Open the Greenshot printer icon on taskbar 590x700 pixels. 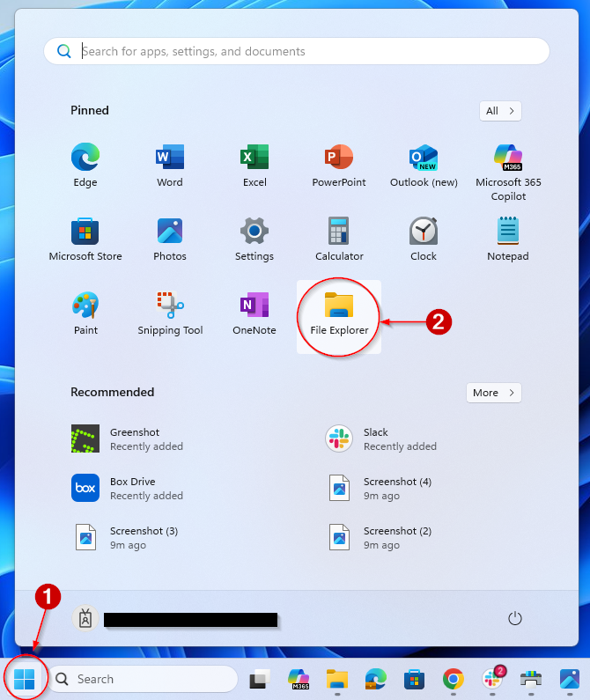[x=531, y=679]
